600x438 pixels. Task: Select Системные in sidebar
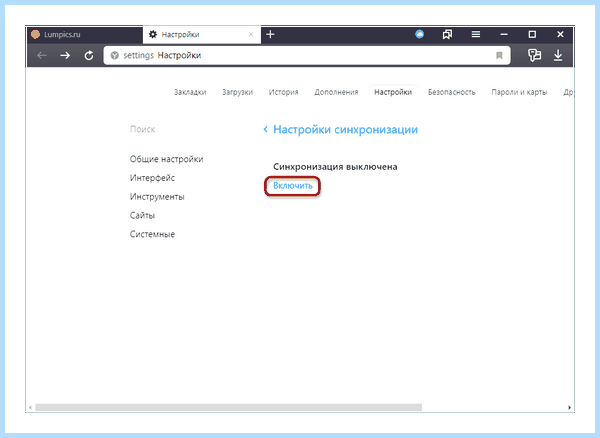coord(152,234)
